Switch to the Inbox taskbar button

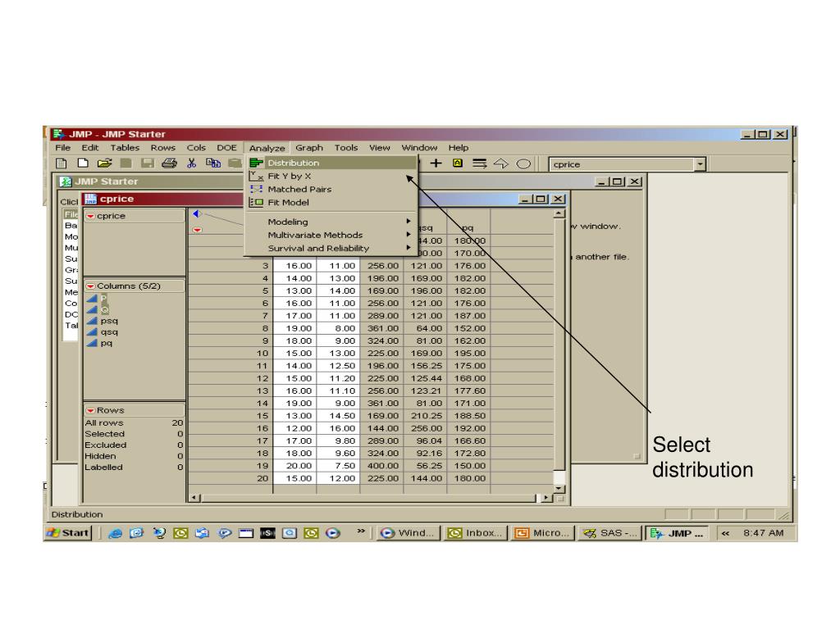pos(477,533)
